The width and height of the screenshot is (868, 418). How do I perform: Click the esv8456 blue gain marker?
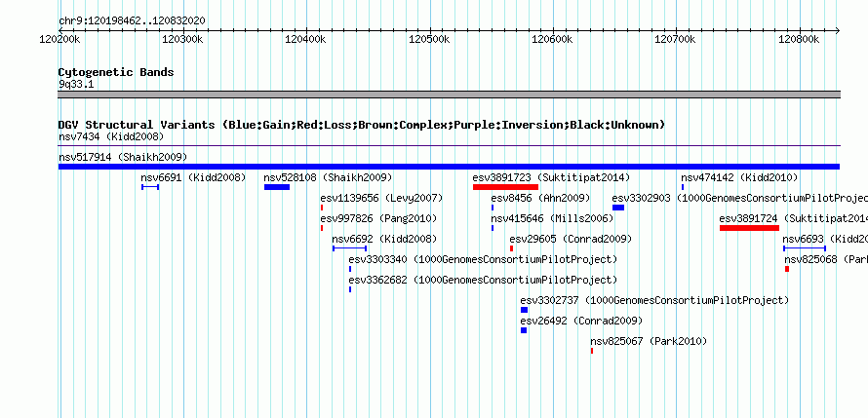[493, 208]
